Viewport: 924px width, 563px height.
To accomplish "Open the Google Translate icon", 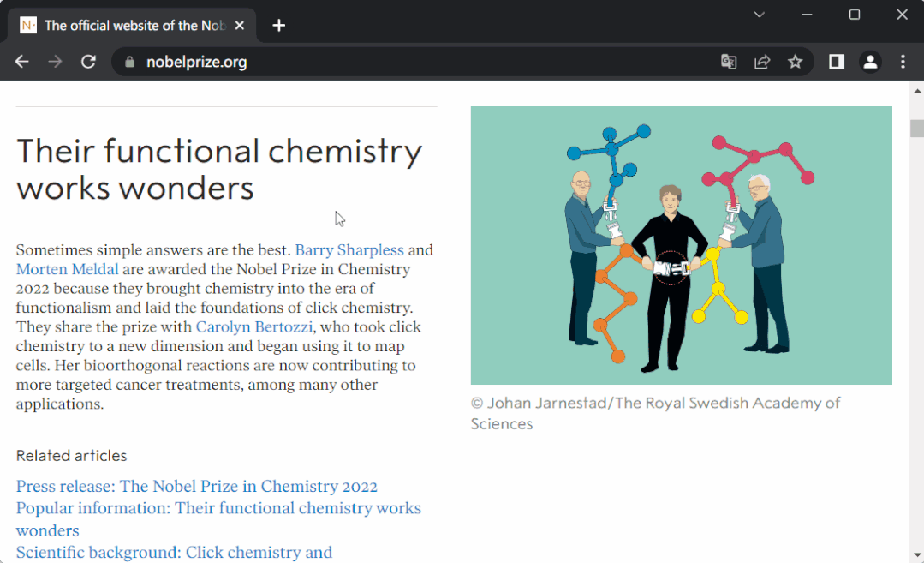I will click(x=729, y=62).
